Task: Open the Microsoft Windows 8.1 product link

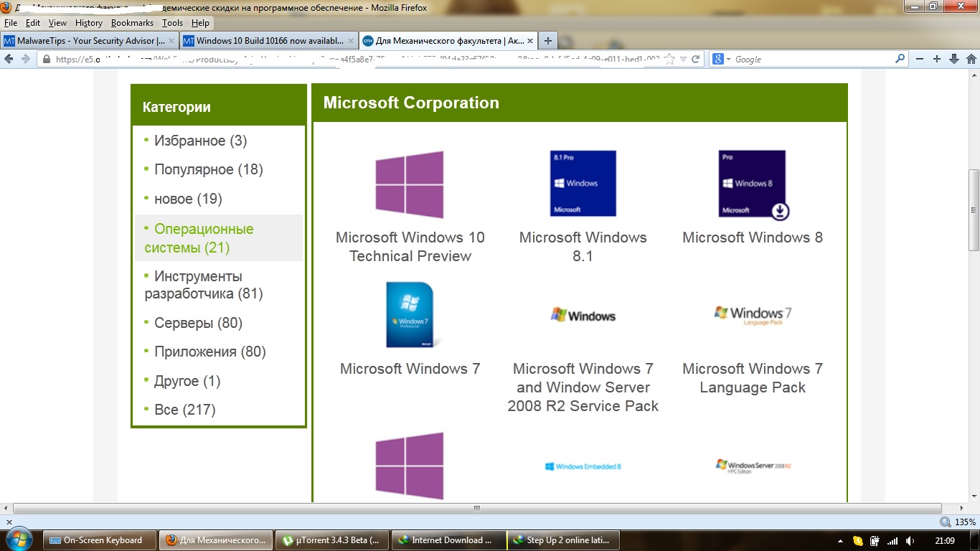Action: click(x=583, y=247)
